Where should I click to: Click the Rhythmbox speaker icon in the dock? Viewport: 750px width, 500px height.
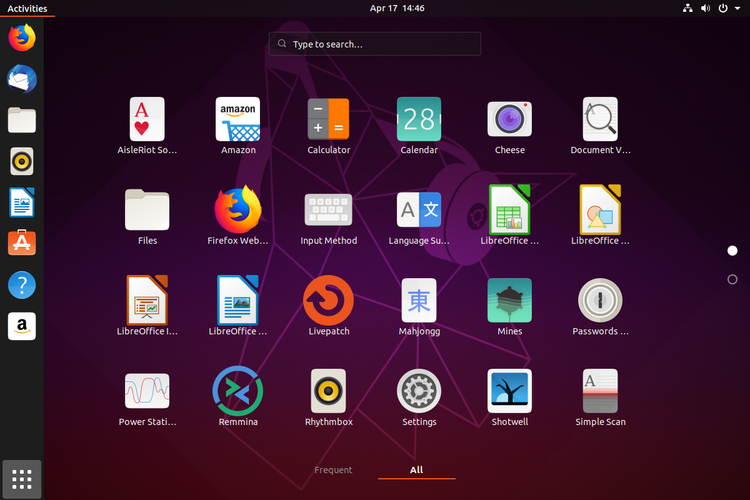pos(22,161)
